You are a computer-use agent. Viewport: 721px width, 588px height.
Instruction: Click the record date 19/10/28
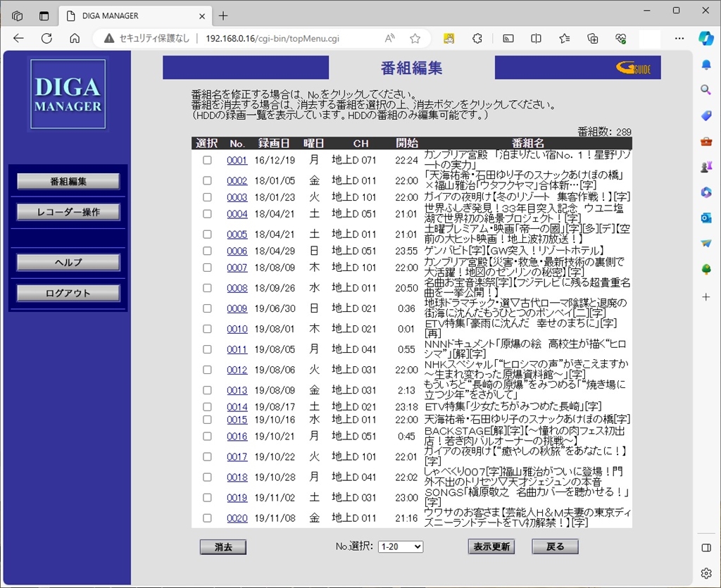point(275,477)
